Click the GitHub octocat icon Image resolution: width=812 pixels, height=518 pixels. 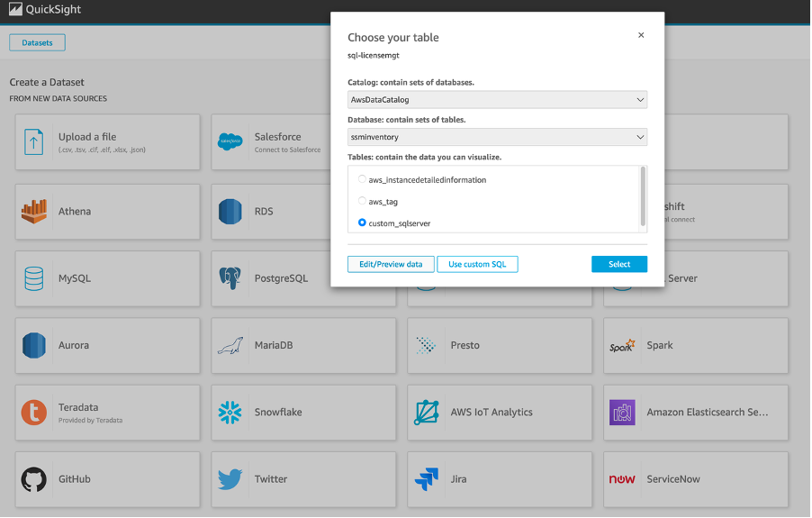(x=33, y=479)
